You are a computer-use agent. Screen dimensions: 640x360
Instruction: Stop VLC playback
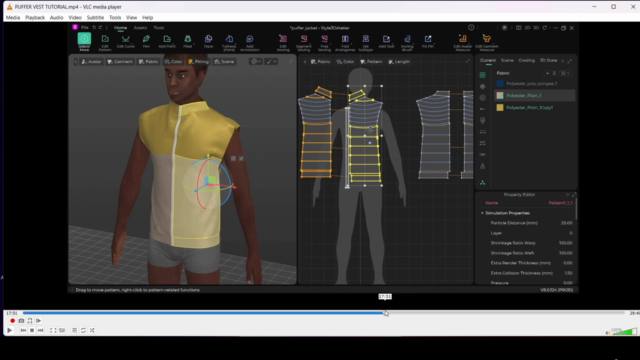tap(32, 330)
